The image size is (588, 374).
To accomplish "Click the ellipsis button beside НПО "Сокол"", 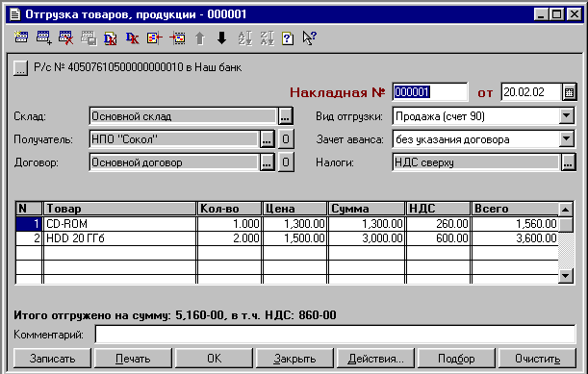I will pos(267,139).
